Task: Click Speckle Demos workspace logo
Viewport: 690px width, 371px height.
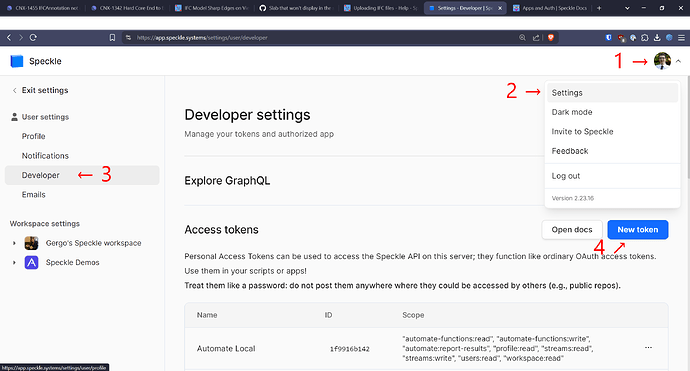Action: pyautogui.click(x=31, y=262)
